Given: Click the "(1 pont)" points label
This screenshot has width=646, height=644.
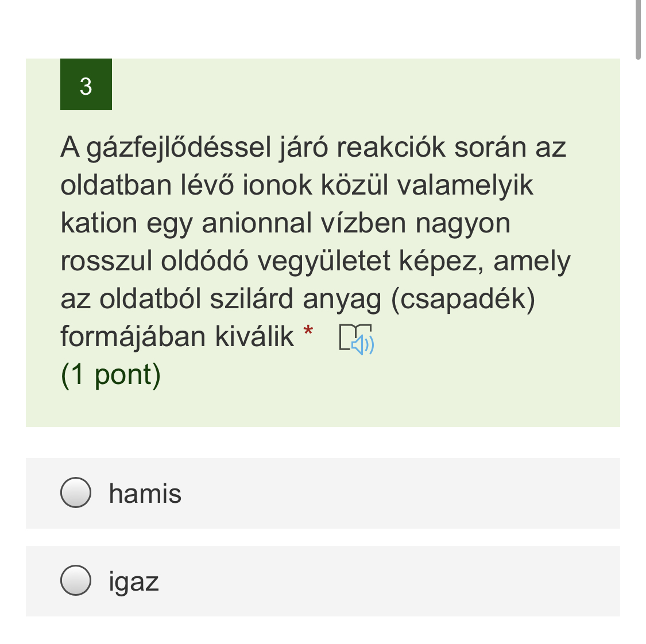Looking at the screenshot, I should (111, 374).
